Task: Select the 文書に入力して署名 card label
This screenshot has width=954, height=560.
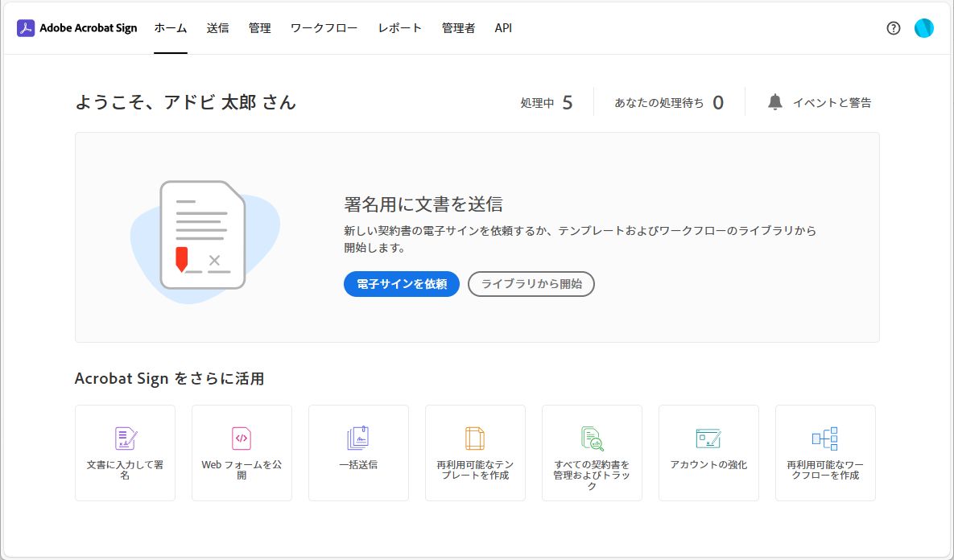Action: 126,470
